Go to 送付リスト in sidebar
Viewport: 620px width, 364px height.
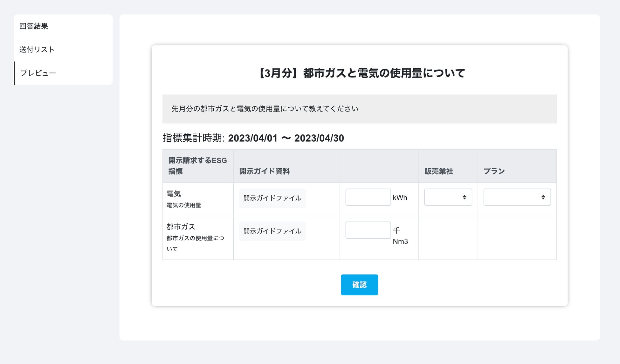(37, 50)
